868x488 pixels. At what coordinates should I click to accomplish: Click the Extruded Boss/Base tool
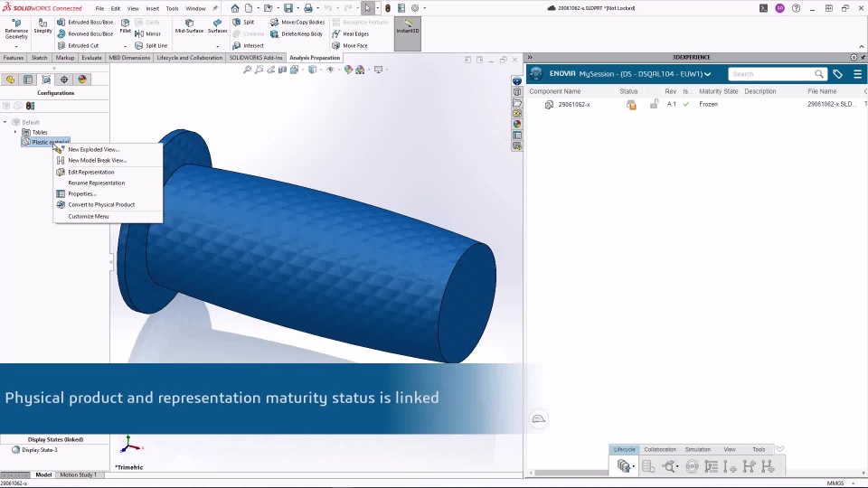85,22
